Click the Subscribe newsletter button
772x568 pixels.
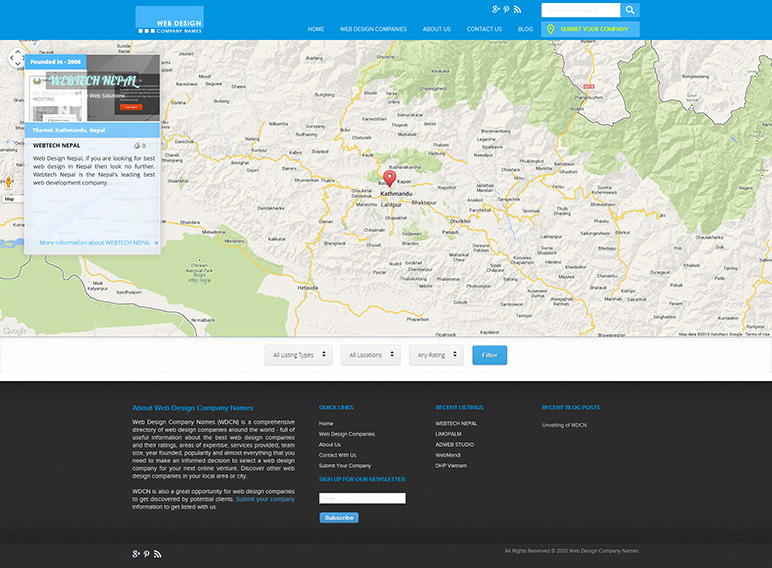pyautogui.click(x=339, y=518)
